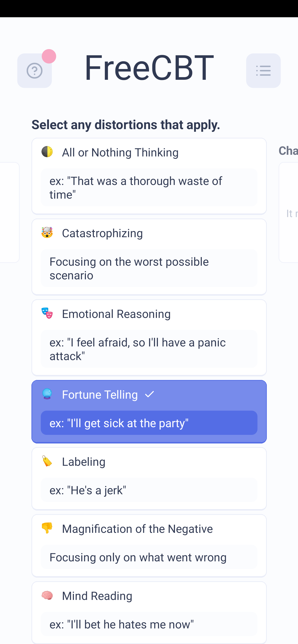Go to the previous card on left
Viewport: 298px width, 644px height.
[x=10, y=212]
